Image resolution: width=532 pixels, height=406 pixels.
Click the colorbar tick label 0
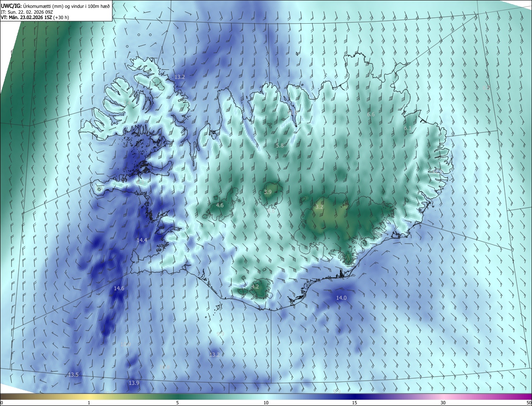point(2,403)
